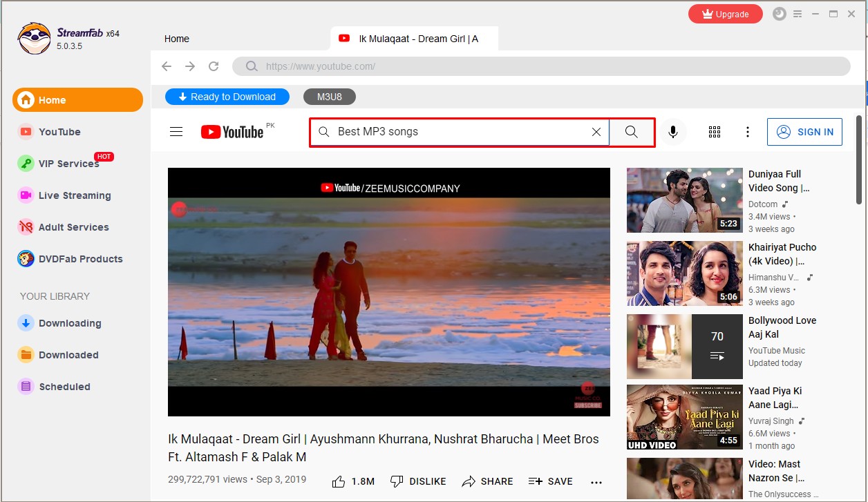
Task: Click the YouTube search magnifier button
Action: [x=631, y=132]
